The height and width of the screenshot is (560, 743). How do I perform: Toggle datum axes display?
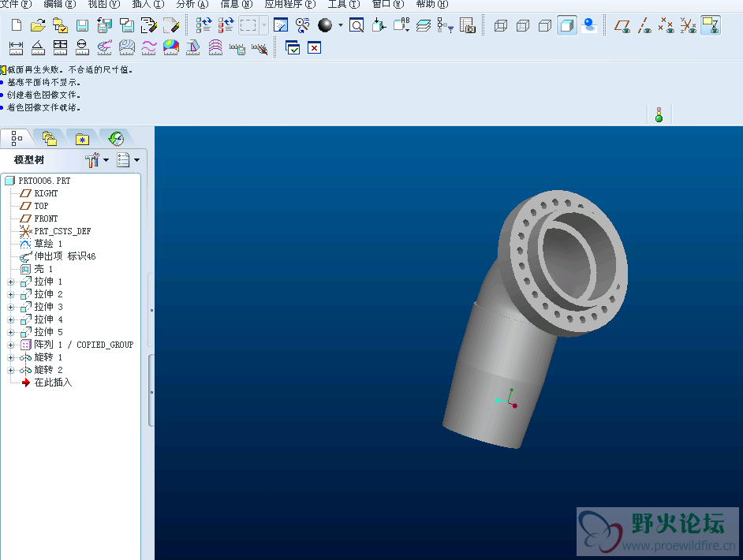click(x=644, y=25)
